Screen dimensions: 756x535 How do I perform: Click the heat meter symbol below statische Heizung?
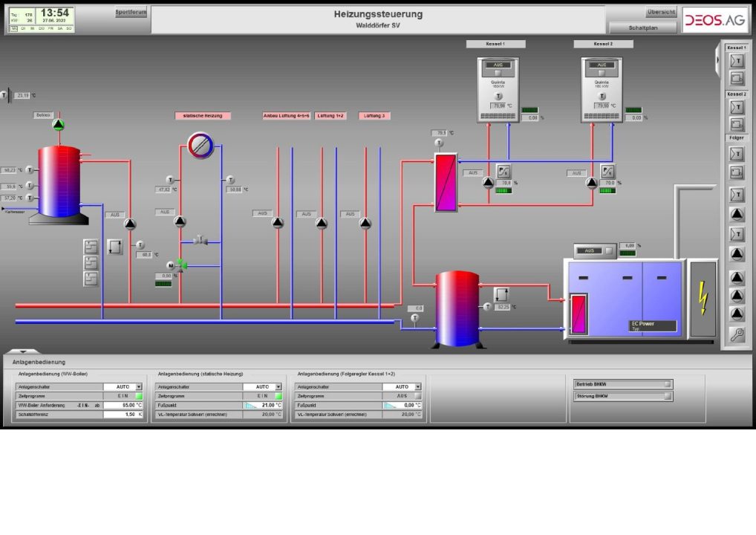click(x=201, y=145)
